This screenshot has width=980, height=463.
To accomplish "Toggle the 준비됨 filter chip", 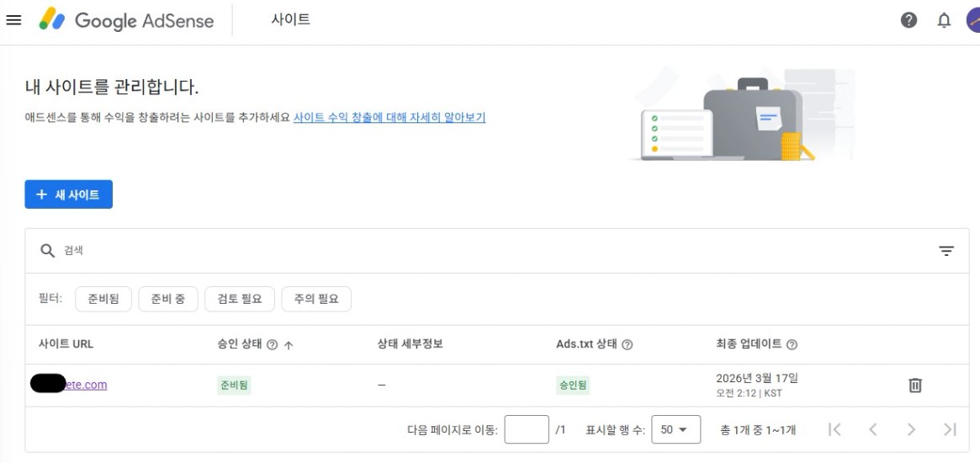I will click(103, 299).
